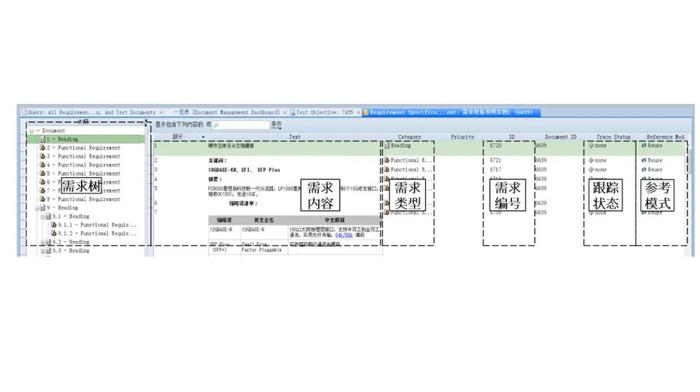Click inside the filter search field
This screenshot has height=392, width=700.
pyautogui.click(x=241, y=125)
